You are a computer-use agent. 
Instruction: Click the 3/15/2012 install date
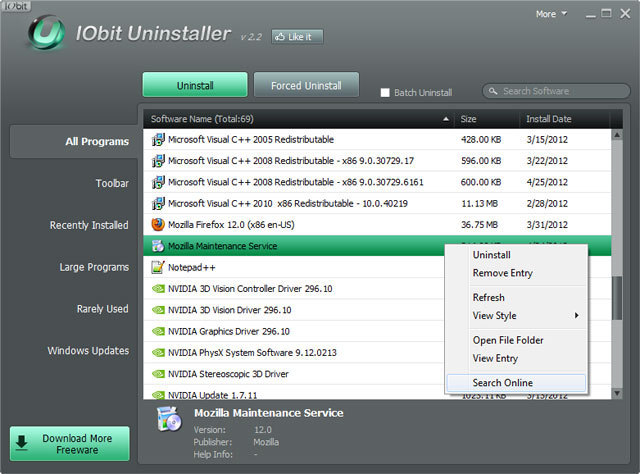547,140
